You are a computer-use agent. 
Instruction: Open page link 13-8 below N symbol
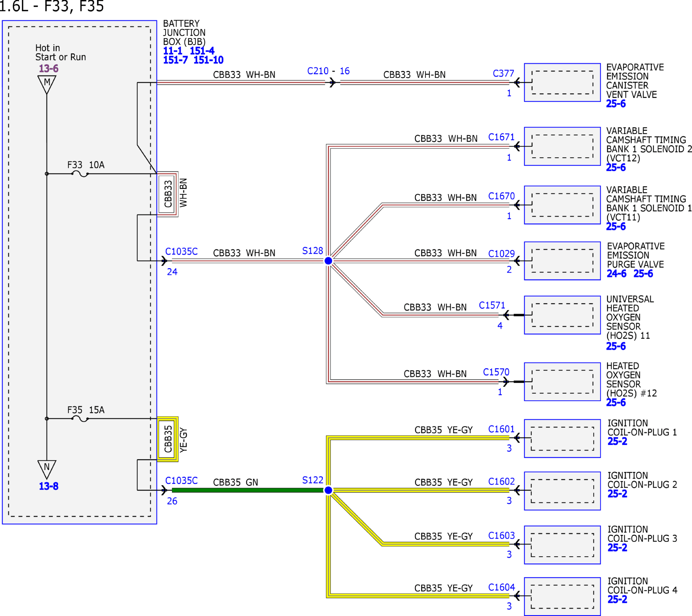pyautogui.click(x=48, y=486)
